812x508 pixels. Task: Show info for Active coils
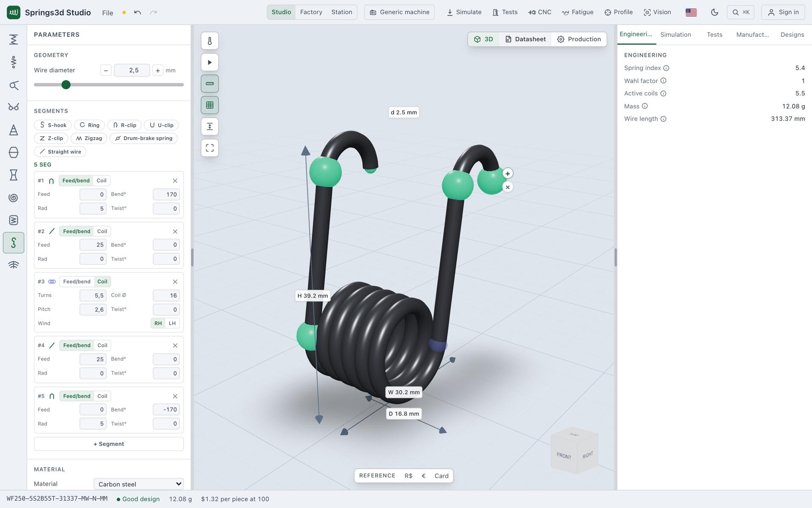663,94
